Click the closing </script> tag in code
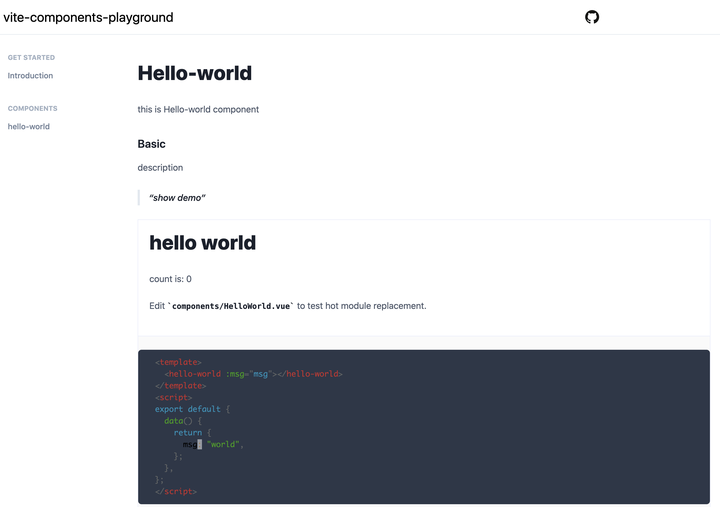Image resolution: width=720 pixels, height=507 pixels. coord(176,491)
